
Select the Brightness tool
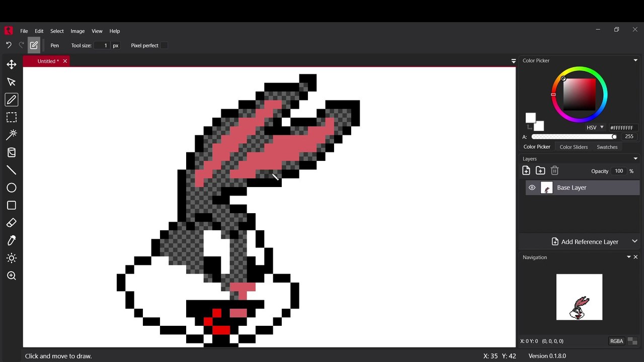point(12,258)
